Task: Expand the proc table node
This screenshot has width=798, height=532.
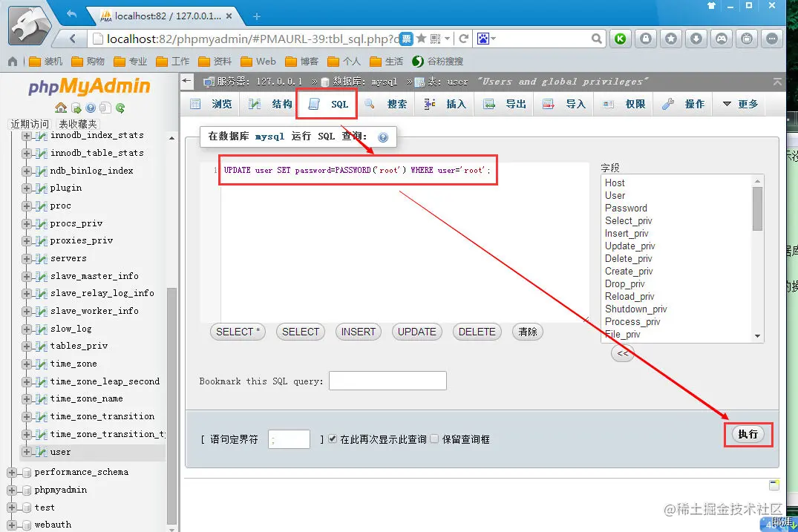Action: point(27,206)
